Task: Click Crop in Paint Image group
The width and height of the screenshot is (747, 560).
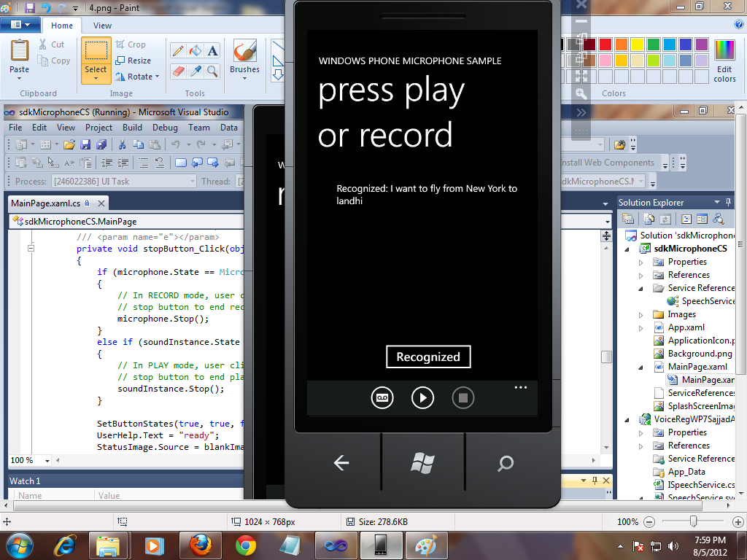Action: 131,44
